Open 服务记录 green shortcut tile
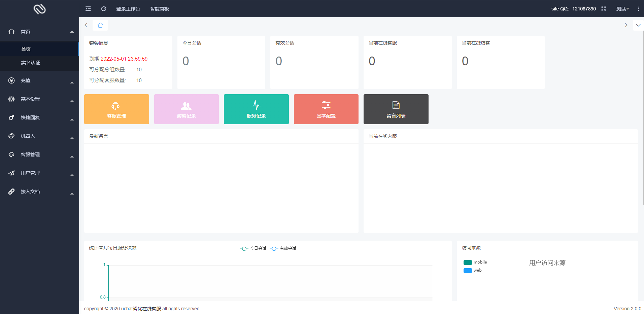Image resolution: width=644 pixels, height=314 pixels. coord(256,109)
